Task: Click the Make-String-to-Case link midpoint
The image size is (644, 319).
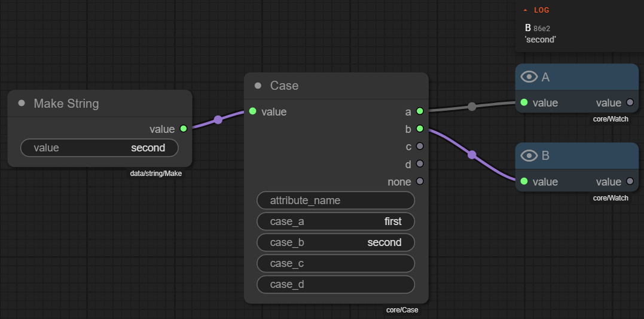Action: (x=218, y=120)
